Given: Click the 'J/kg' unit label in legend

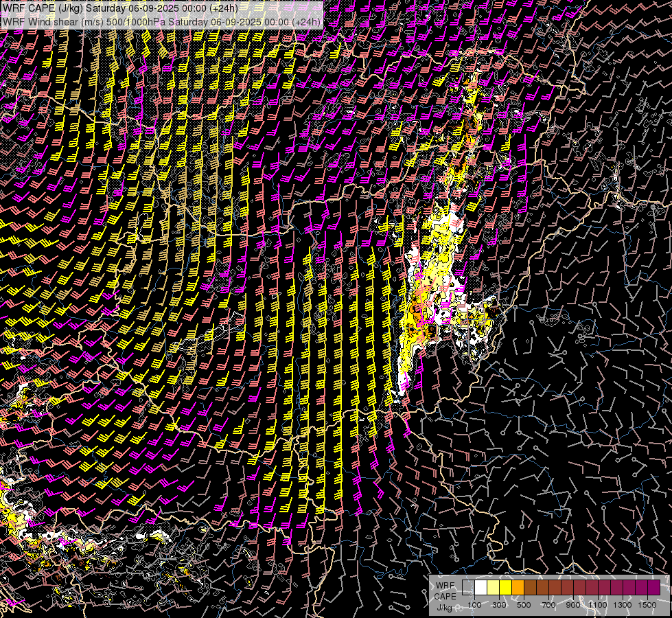Looking at the screenshot, I should click(x=444, y=608).
